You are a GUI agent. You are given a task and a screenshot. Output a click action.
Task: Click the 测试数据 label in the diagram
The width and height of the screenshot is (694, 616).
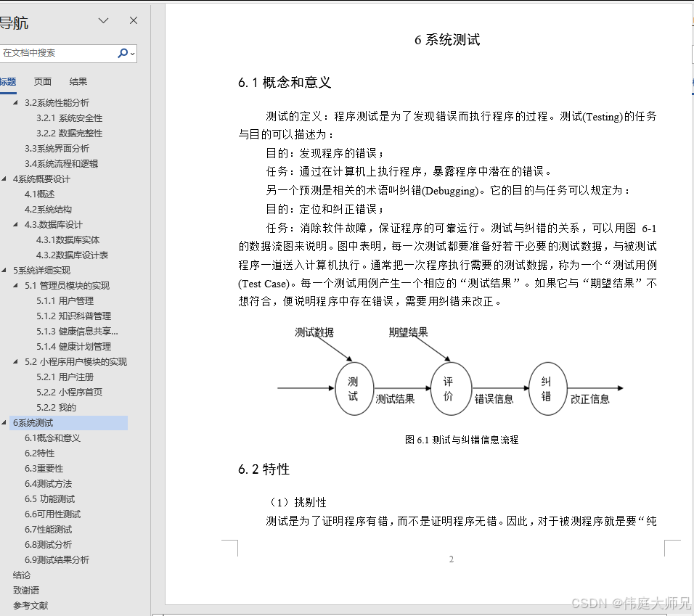tap(314, 332)
